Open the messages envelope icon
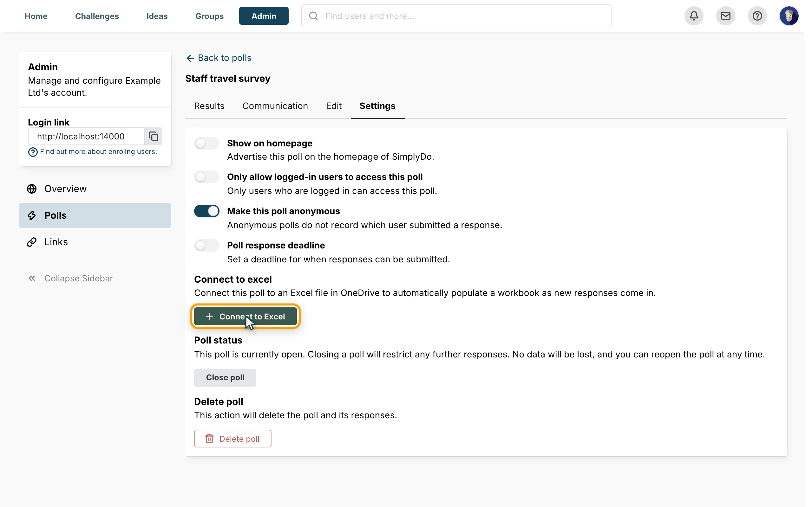 [x=725, y=16]
